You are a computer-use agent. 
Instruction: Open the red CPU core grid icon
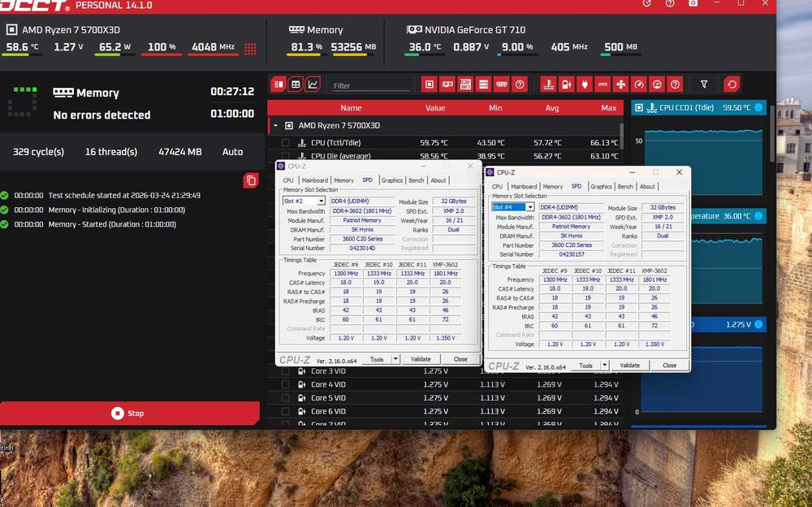[250, 49]
